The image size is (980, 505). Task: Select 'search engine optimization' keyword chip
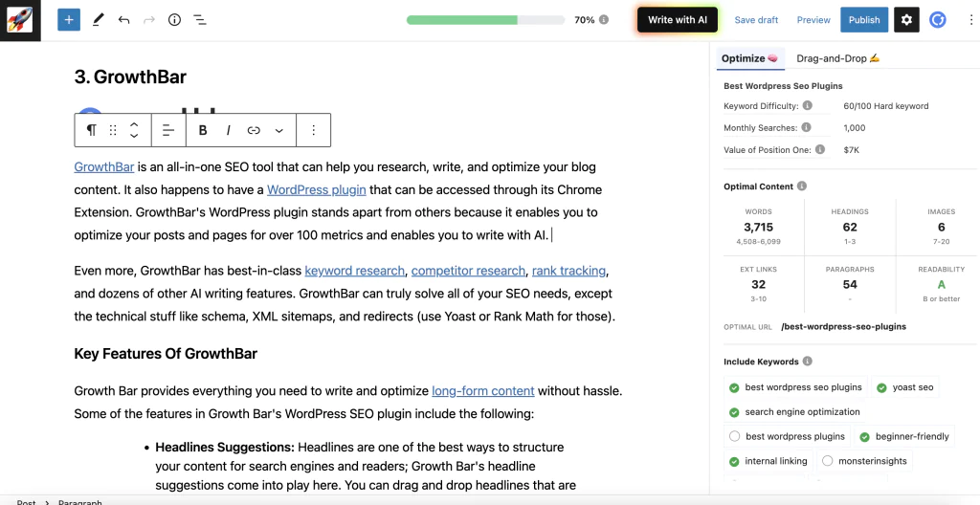coord(794,412)
